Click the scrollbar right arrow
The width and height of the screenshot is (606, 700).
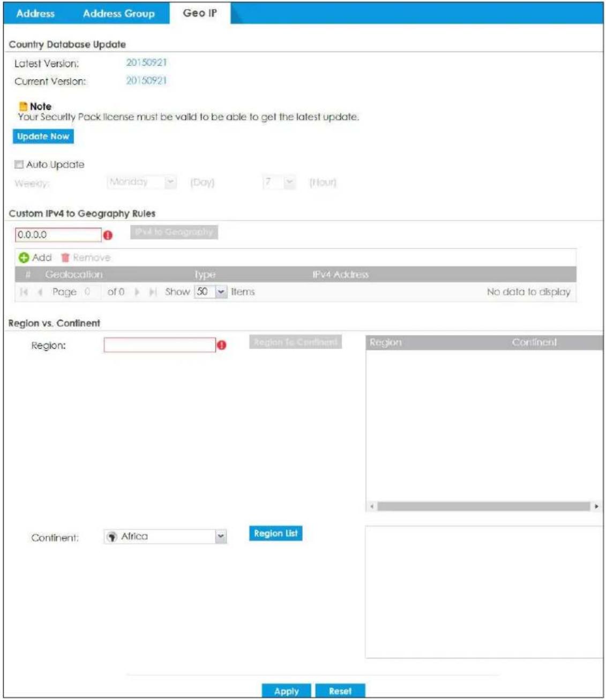click(x=596, y=506)
